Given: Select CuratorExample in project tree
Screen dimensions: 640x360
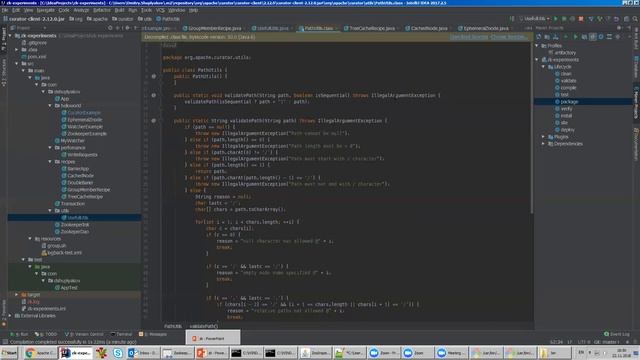Looking at the screenshot, I should tap(84, 113).
